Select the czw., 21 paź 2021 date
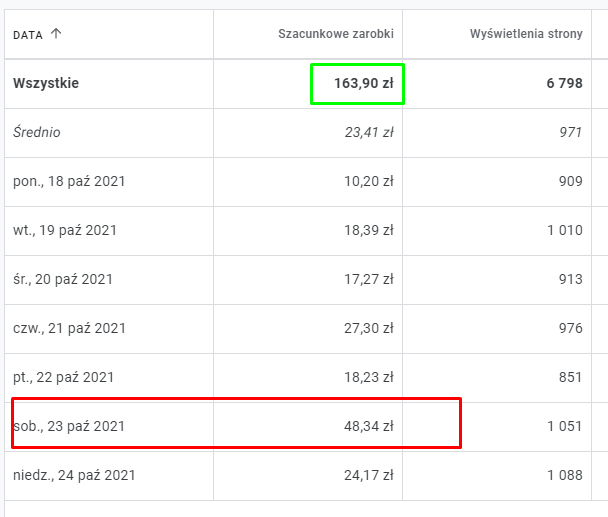Image resolution: width=608 pixels, height=517 pixels. (70, 328)
